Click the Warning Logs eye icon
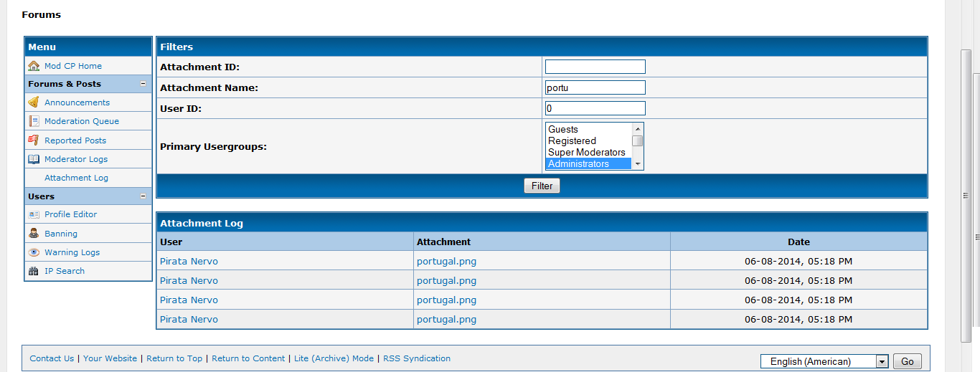 pyautogui.click(x=34, y=252)
